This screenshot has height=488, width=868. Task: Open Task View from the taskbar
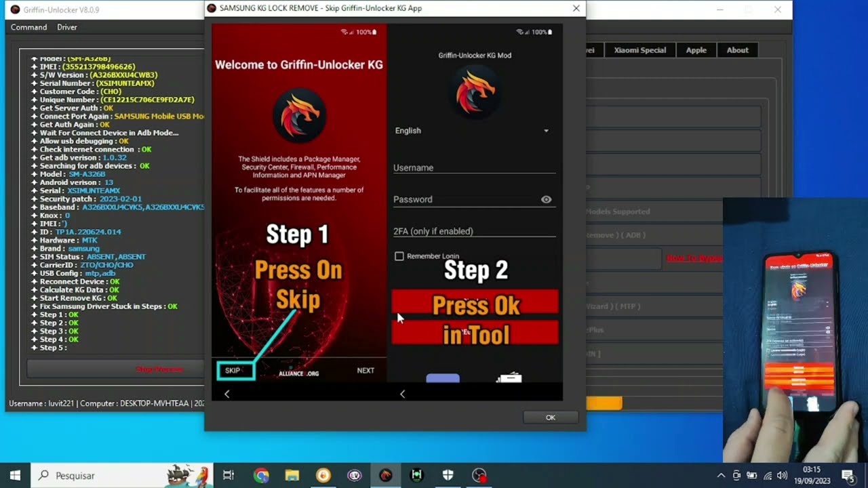pos(229,475)
